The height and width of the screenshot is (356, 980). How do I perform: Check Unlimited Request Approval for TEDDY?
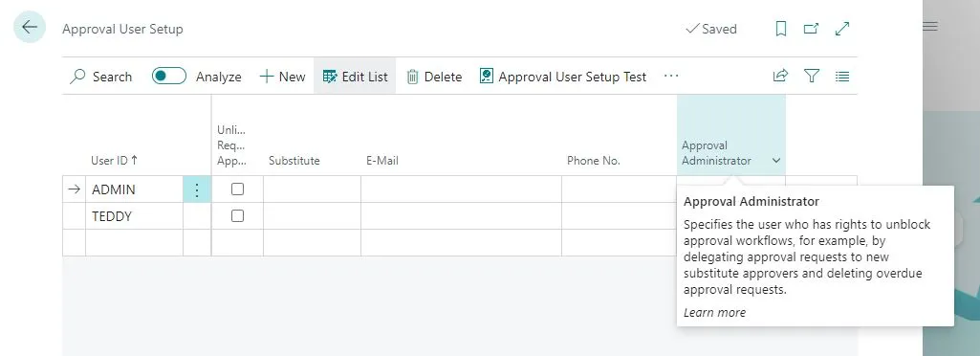point(237,216)
